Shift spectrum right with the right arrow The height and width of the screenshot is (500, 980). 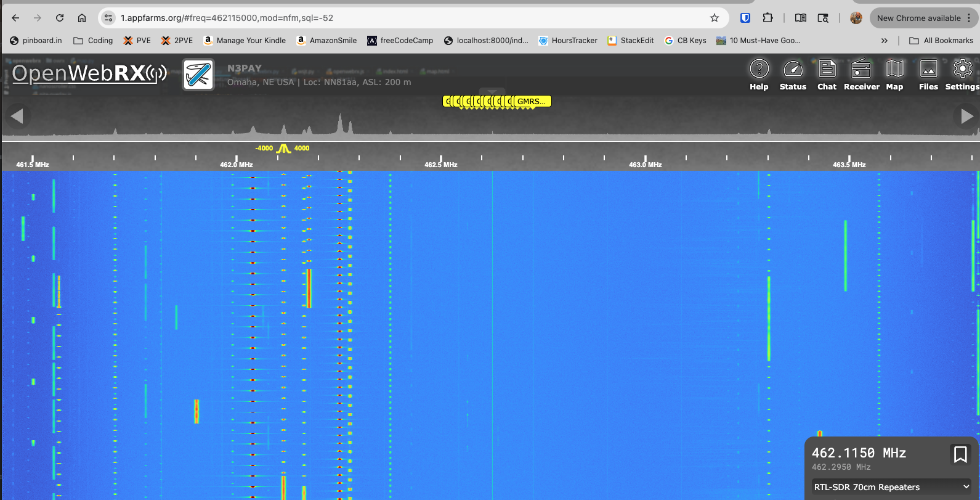coord(966,116)
